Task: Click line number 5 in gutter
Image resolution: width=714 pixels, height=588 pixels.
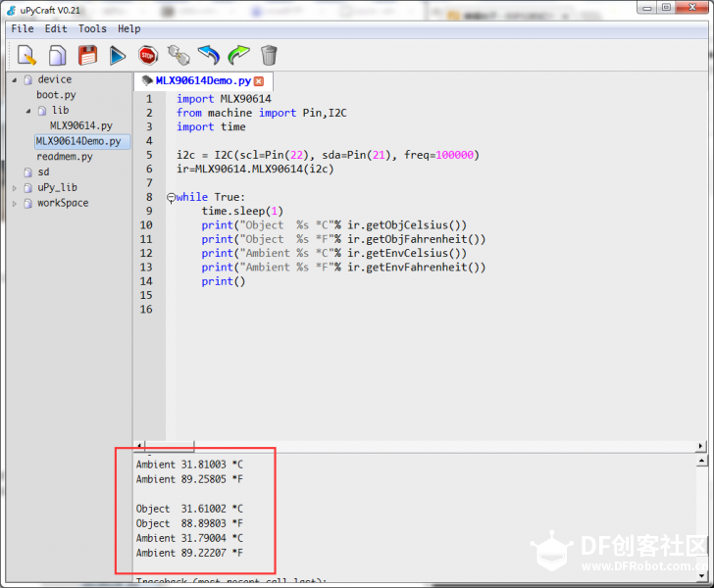Action: [149, 155]
